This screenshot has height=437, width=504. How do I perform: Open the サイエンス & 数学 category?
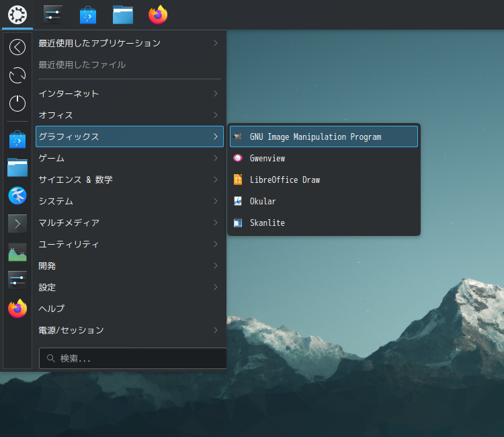point(130,180)
